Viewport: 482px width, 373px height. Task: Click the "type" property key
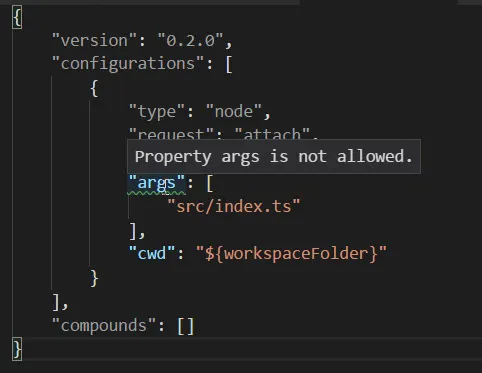(157, 112)
